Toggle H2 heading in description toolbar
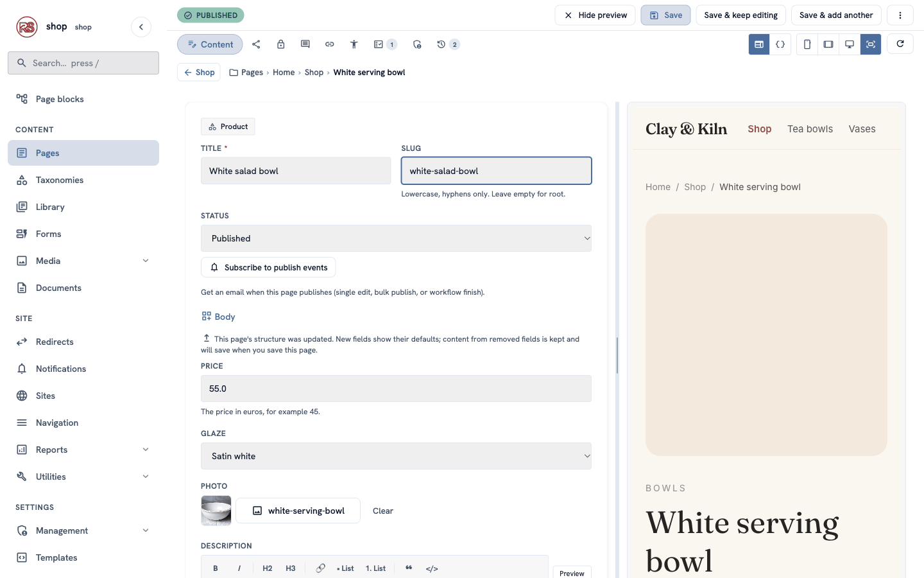Screen dimensions: 924x578 [x=268, y=568]
